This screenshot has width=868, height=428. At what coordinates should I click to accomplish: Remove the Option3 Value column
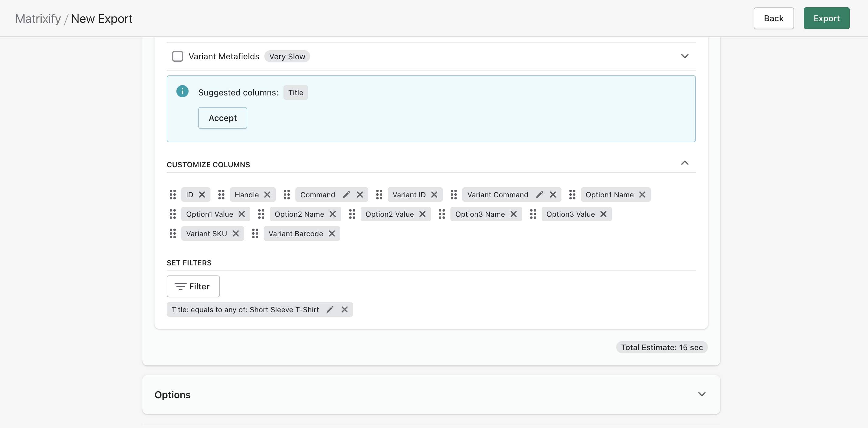tap(603, 214)
